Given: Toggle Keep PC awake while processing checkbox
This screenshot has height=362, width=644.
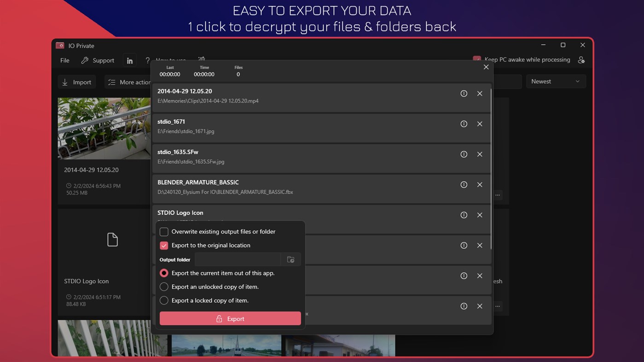Looking at the screenshot, I should [477, 59].
